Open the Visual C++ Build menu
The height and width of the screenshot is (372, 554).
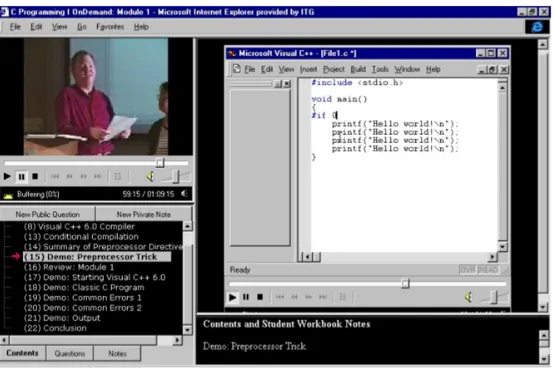358,69
